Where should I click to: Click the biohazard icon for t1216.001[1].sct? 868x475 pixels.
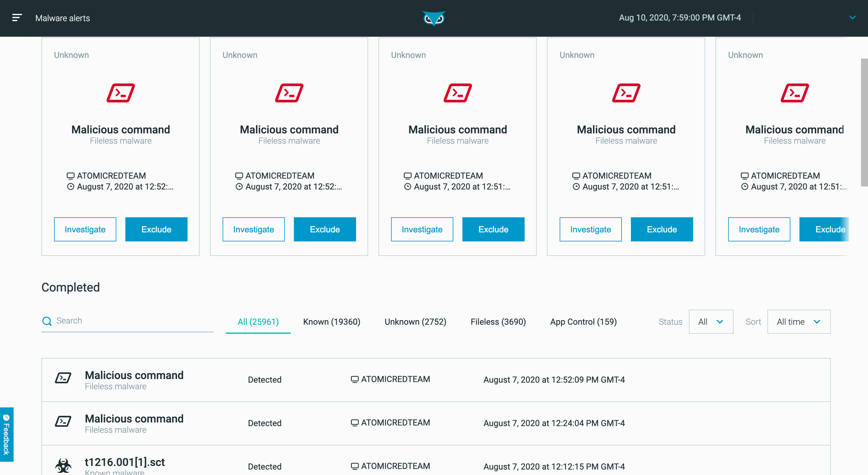63,466
